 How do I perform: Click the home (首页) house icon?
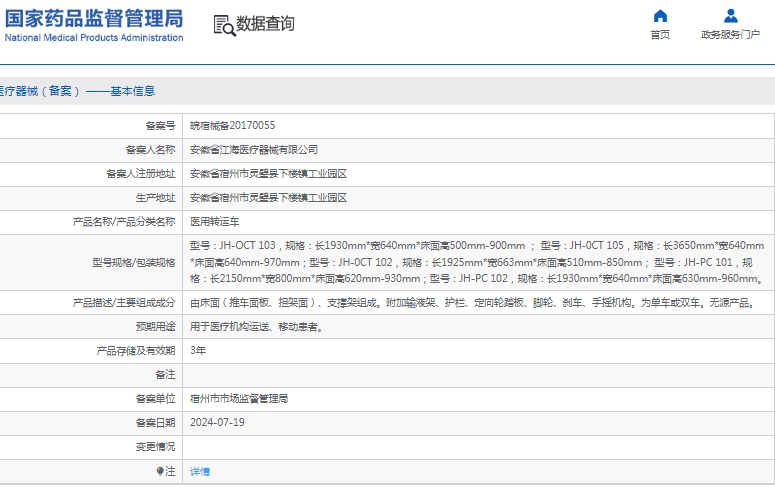click(x=660, y=16)
